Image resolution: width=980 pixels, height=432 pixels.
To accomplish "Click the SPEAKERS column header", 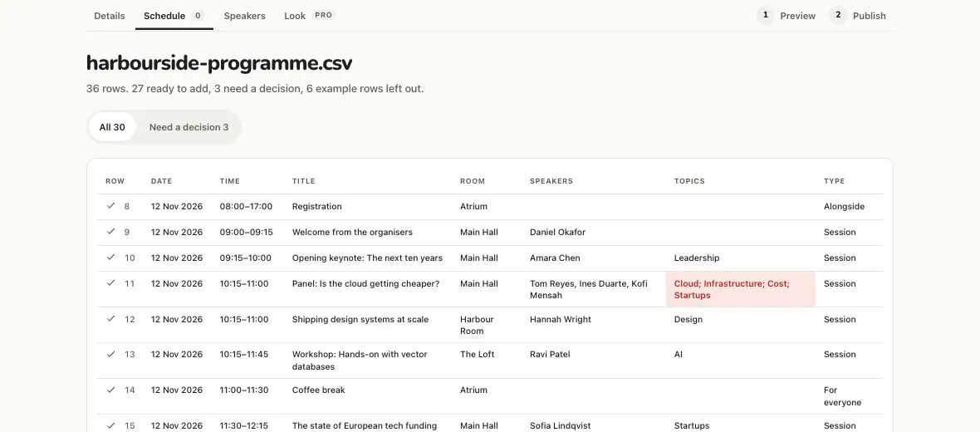I will point(551,181).
